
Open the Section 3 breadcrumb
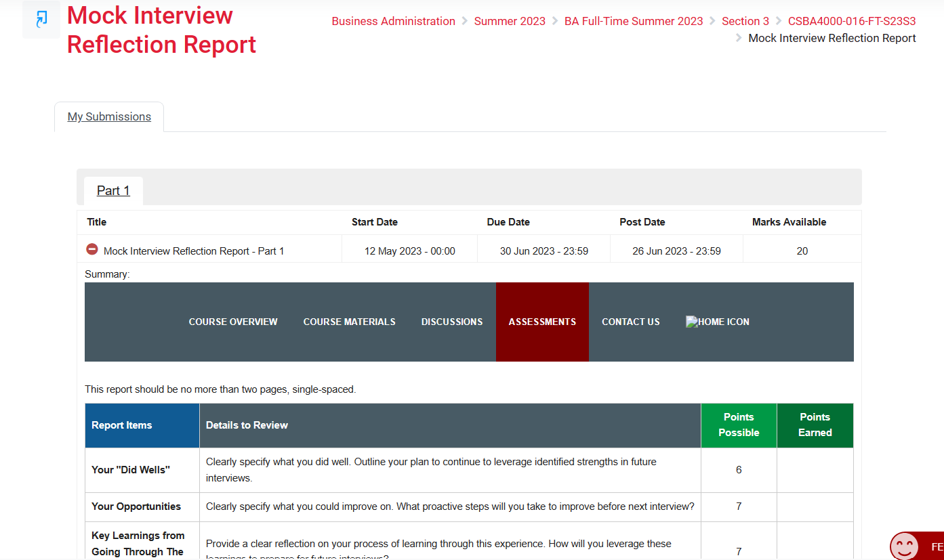click(x=745, y=21)
